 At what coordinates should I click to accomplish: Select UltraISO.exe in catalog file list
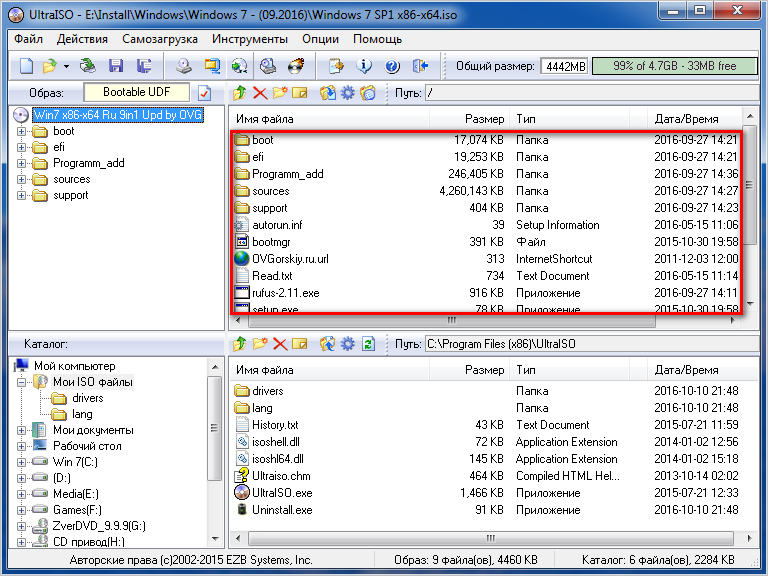pos(282,493)
